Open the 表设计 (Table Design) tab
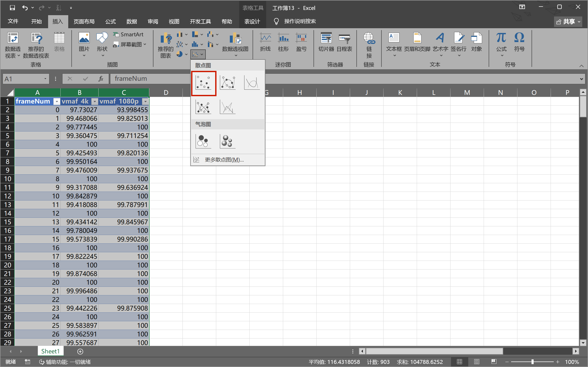Screen dimensions: 588x367 pyautogui.click(x=252, y=21)
